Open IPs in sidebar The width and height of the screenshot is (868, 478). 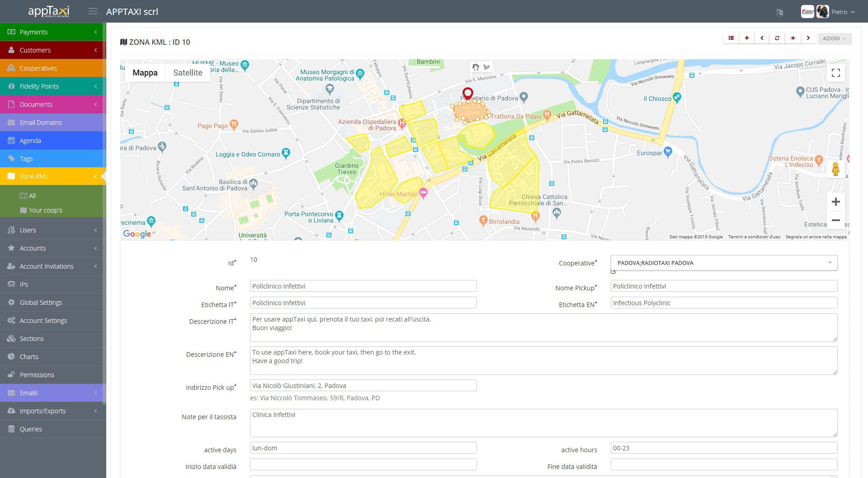tap(52, 284)
